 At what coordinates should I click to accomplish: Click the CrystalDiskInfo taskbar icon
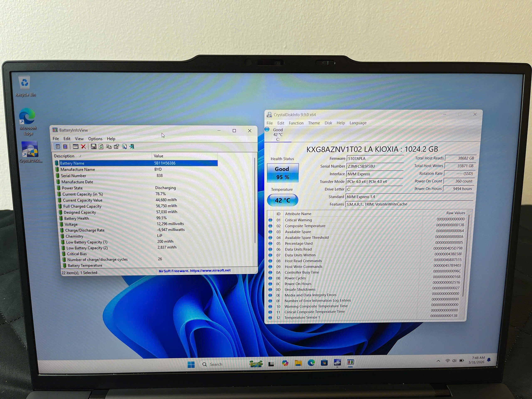[337, 362]
